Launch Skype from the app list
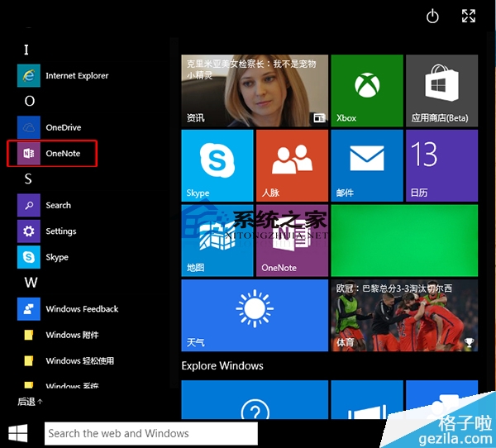 click(43, 257)
